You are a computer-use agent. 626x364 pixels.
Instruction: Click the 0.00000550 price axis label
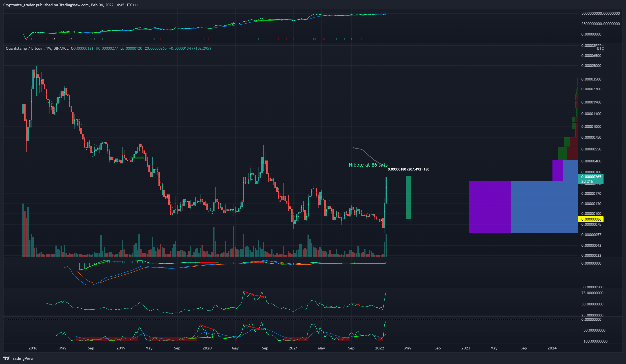click(591, 149)
